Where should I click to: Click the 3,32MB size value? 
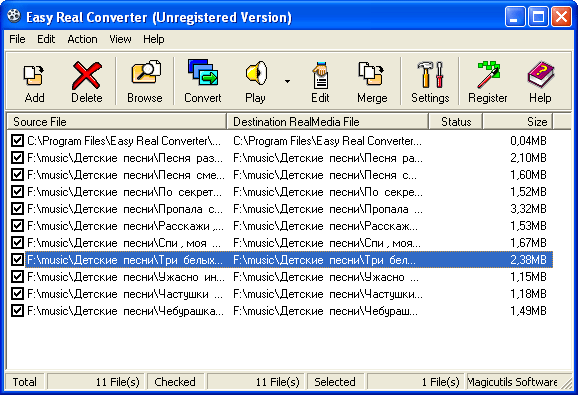point(528,209)
